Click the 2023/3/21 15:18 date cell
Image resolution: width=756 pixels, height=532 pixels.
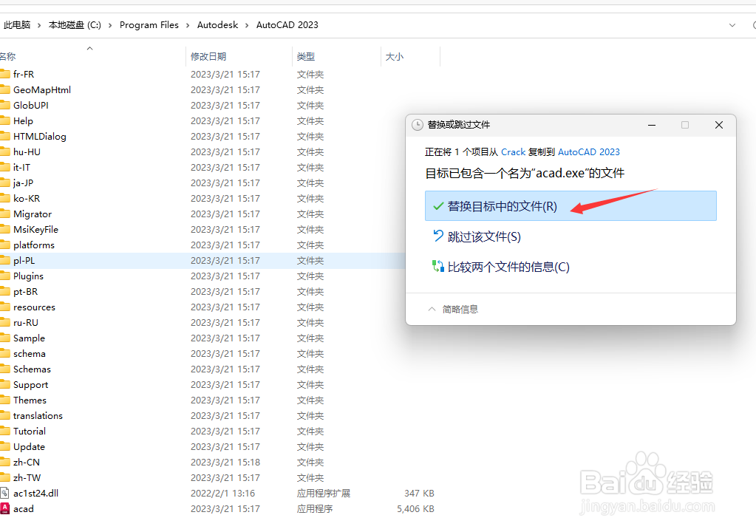[225, 462]
